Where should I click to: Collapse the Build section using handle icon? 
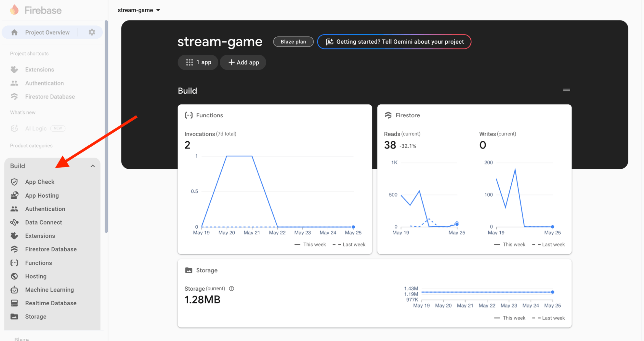[566, 90]
